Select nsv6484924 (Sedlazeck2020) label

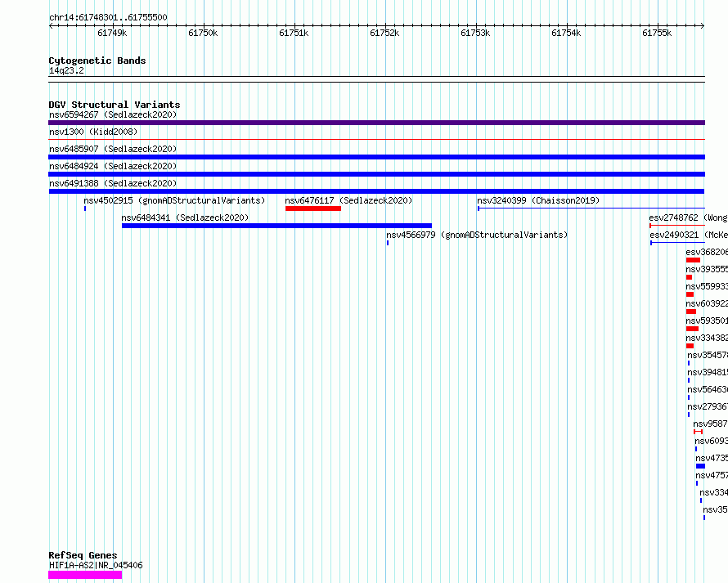pos(113,166)
